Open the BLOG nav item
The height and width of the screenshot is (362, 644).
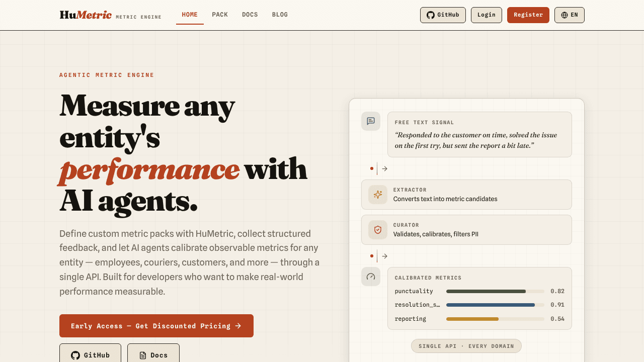[x=280, y=15]
